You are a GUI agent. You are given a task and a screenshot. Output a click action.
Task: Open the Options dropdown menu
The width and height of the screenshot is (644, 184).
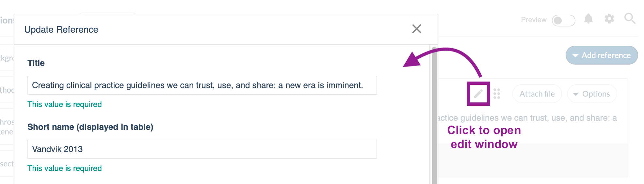coord(592,94)
